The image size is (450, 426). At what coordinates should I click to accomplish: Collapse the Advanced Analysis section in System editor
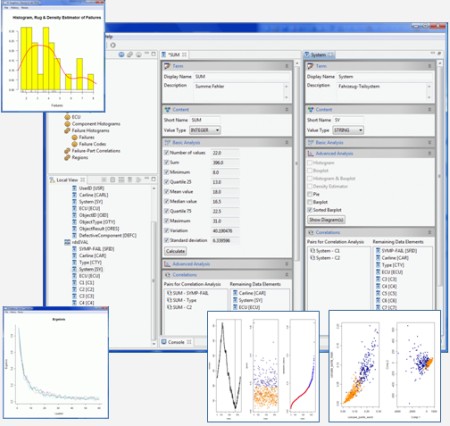tap(430, 153)
